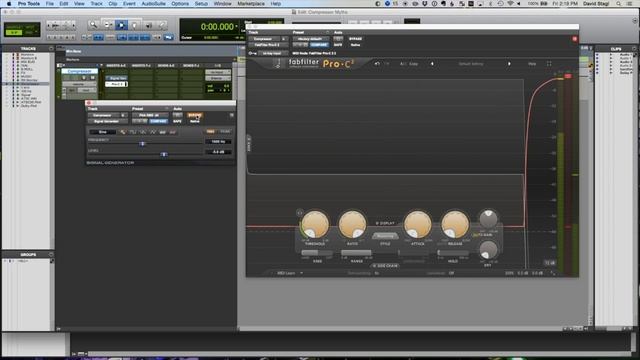Image resolution: width=640 pixels, height=360 pixels.
Task: Open the Track menu
Action: pos(96,4)
